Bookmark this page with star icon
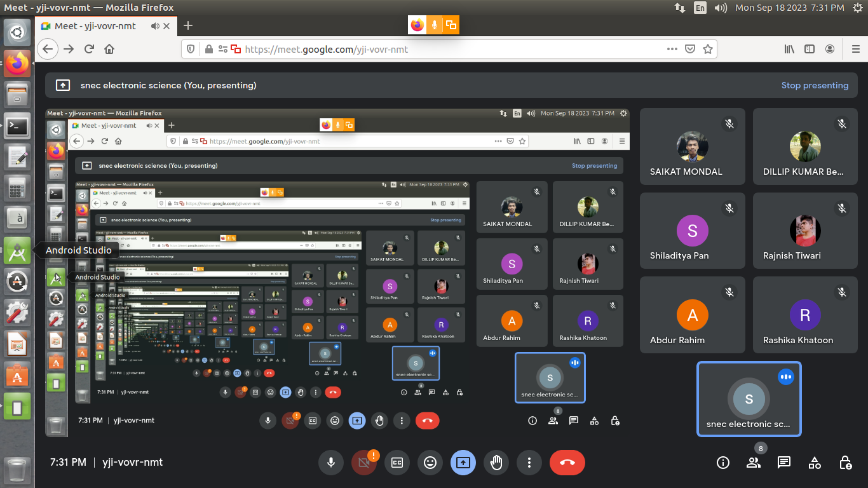 [708, 49]
